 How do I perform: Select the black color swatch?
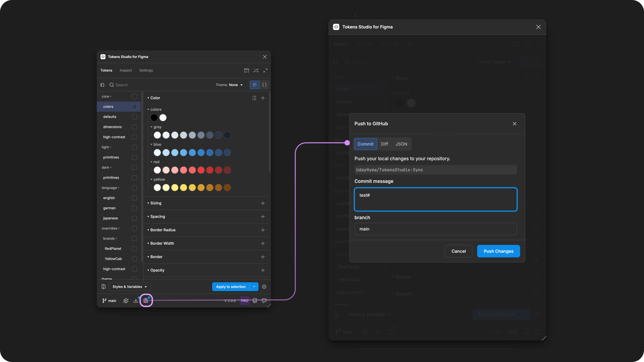[154, 118]
